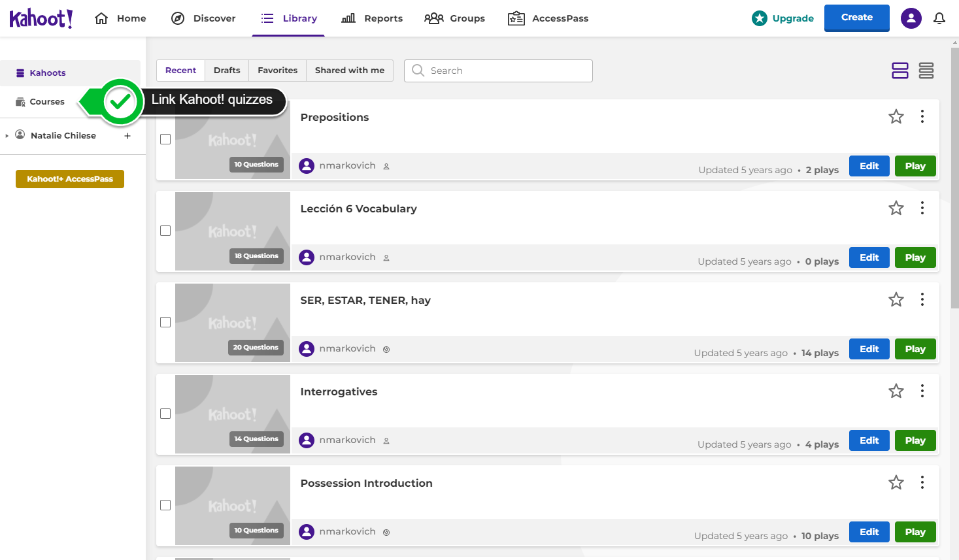The width and height of the screenshot is (959, 560).
Task: Click the Kahoot! logo
Action: coord(41,18)
